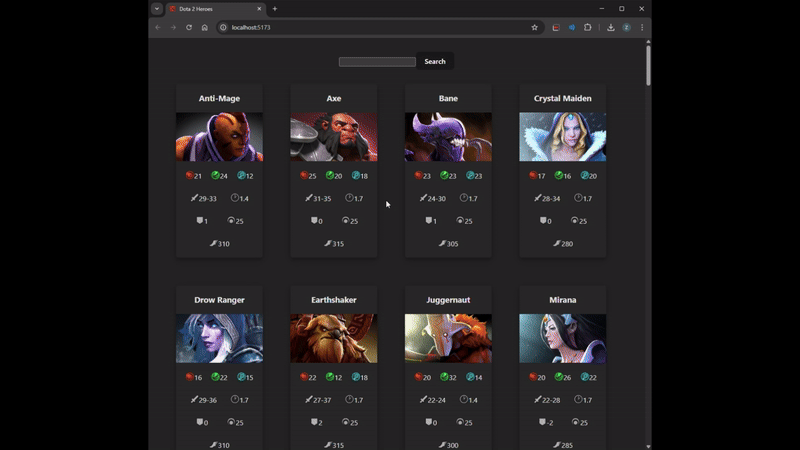Click the browser forward arrow
Viewport: 800px width, 450px height.
click(x=173, y=28)
